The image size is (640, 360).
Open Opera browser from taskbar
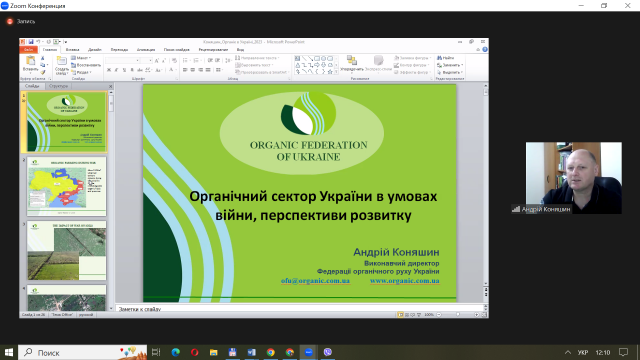tap(195, 352)
